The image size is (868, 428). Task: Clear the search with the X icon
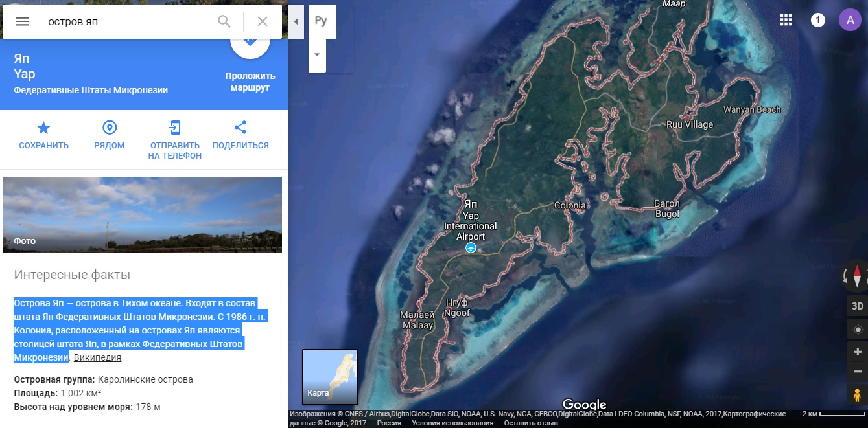[263, 21]
